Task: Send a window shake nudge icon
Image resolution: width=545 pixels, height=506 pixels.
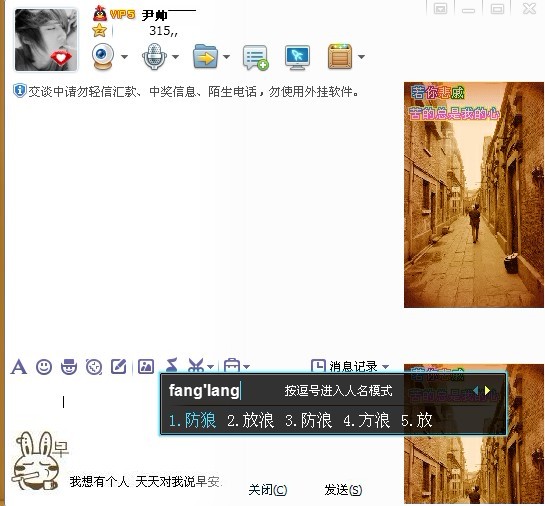Action: (94, 367)
